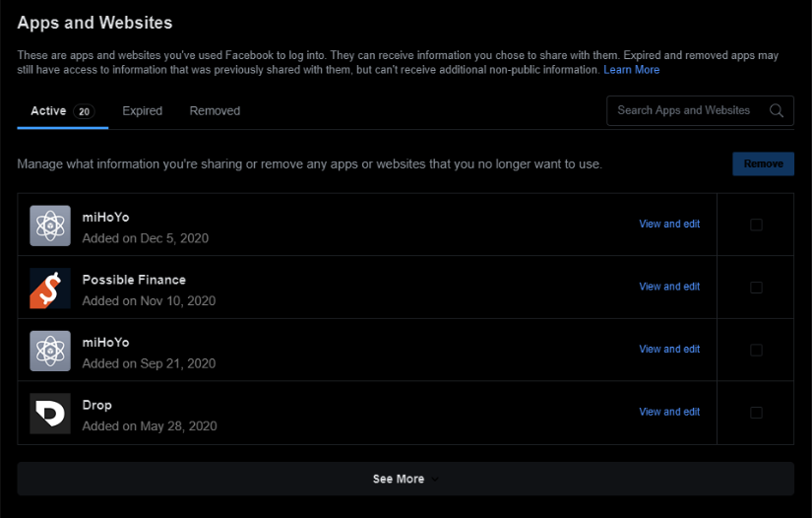
Task: Tick the checkbox for miHoYo added Dec 5
Action: coord(756,225)
